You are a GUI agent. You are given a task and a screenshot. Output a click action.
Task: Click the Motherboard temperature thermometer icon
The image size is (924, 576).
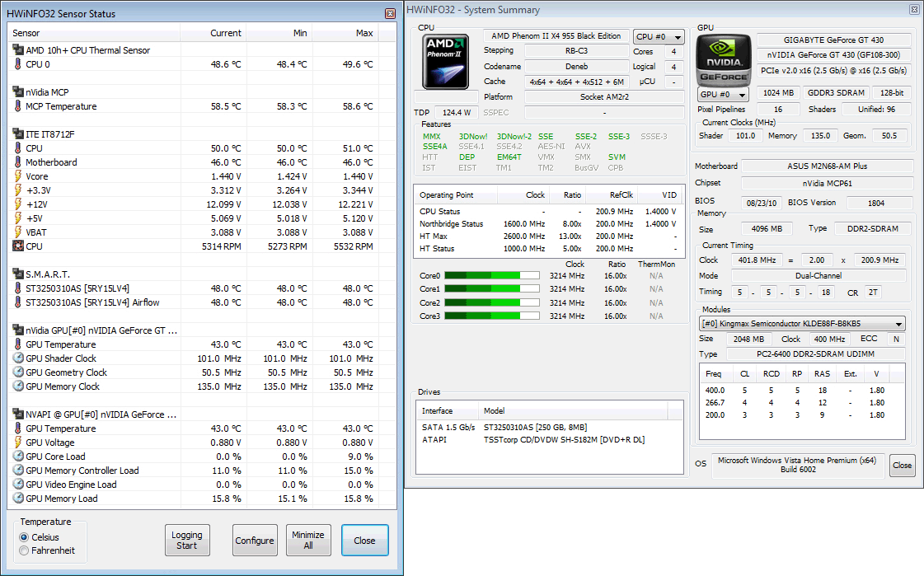point(18,162)
